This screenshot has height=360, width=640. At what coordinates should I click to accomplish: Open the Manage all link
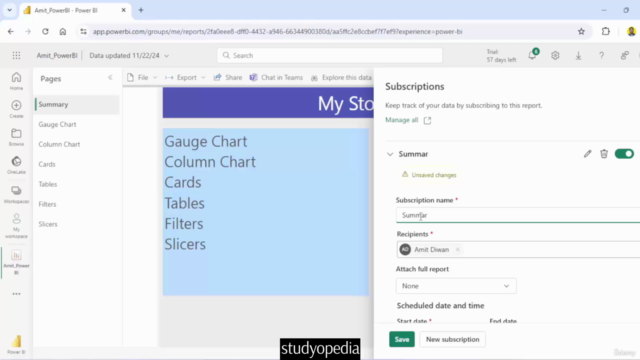402,120
